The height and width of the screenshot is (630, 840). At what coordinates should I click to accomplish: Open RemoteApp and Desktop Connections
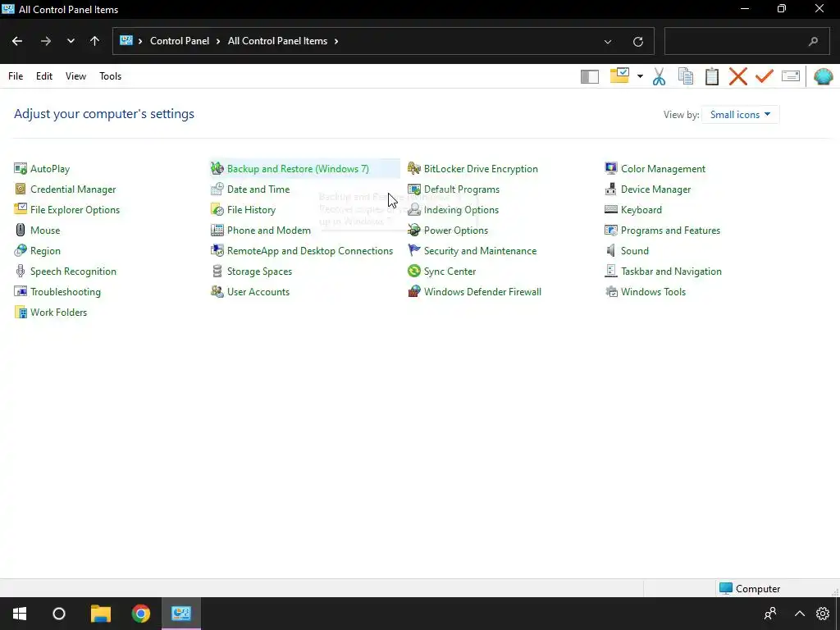(x=302, y=251)
